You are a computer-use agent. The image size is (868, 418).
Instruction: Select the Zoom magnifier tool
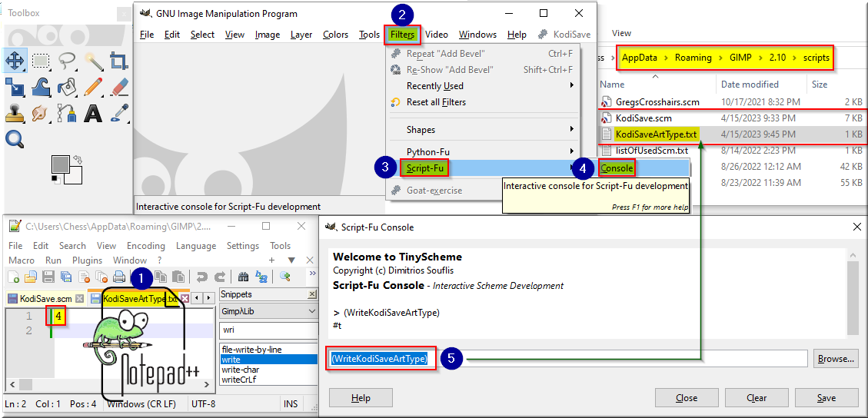coord(15,139)
